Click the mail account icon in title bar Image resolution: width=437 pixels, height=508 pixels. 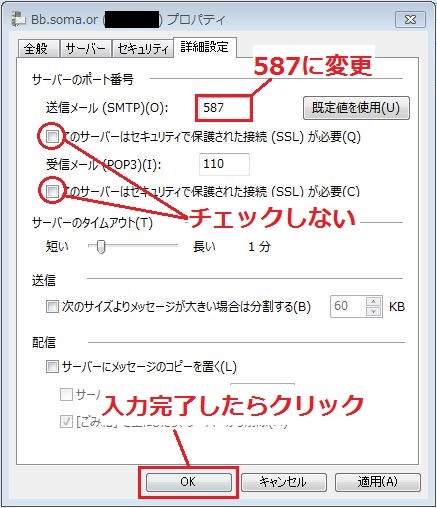17,19
